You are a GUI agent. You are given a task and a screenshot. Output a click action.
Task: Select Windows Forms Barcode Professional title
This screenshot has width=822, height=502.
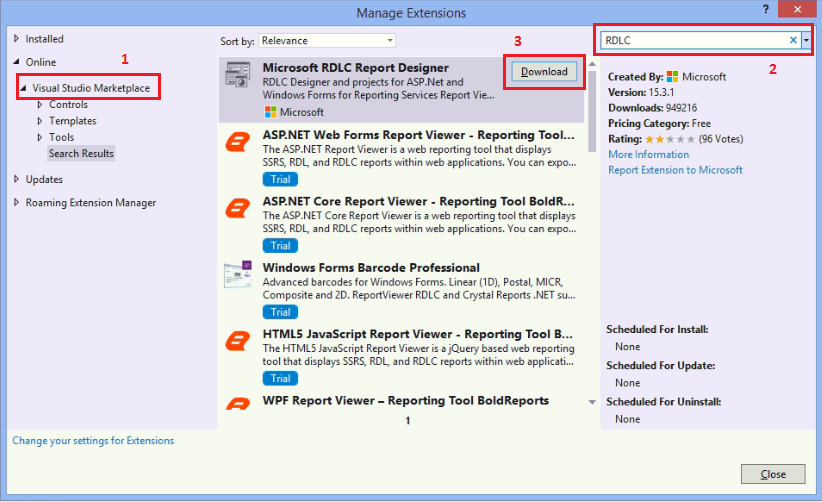tap(371, 268)
